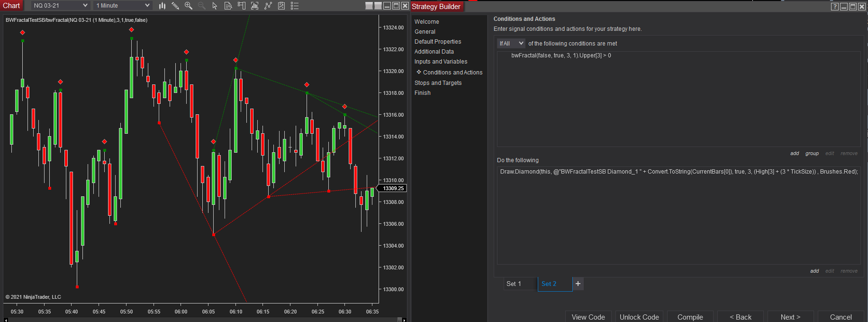The image size is (868, 322).
Task: Click the View Code button
Action: 588,317
